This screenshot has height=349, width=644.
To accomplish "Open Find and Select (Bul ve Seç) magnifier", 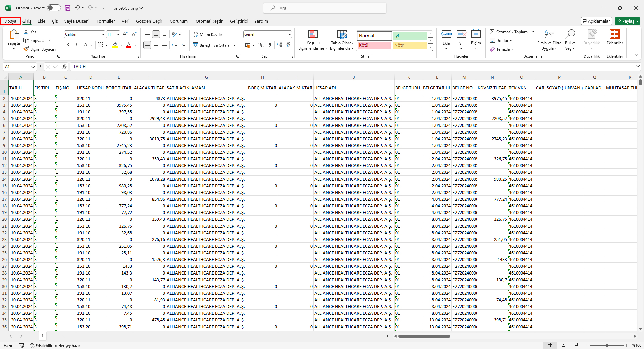I will (570, 40).
